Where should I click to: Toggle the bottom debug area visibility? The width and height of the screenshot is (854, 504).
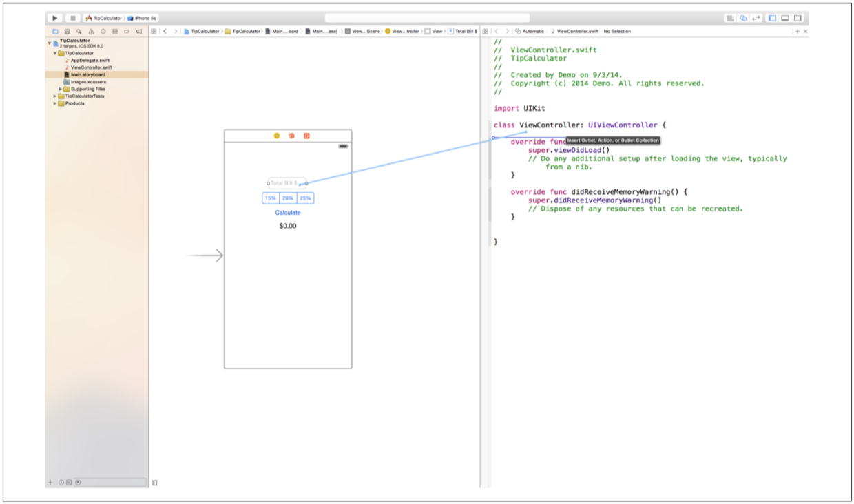pos(784,18)
